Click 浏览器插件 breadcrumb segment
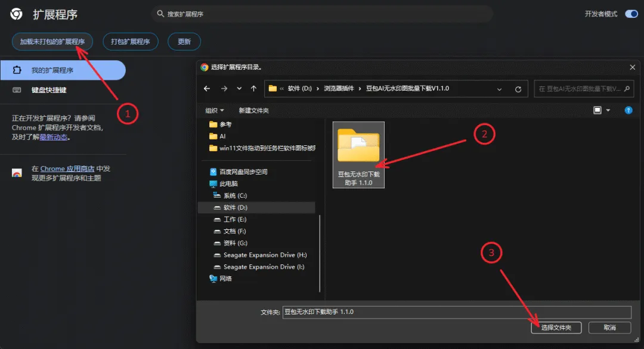 pos(339,88)
